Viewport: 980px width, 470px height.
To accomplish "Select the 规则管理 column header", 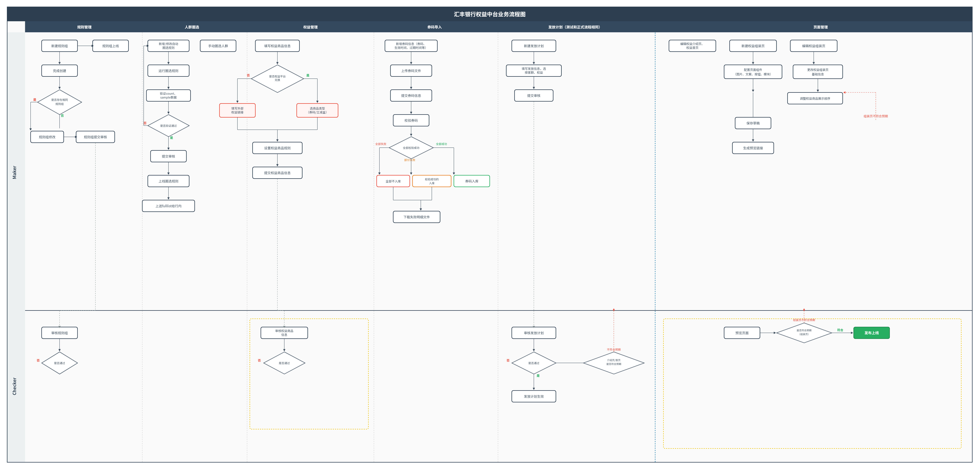I will tap(84, 27).
